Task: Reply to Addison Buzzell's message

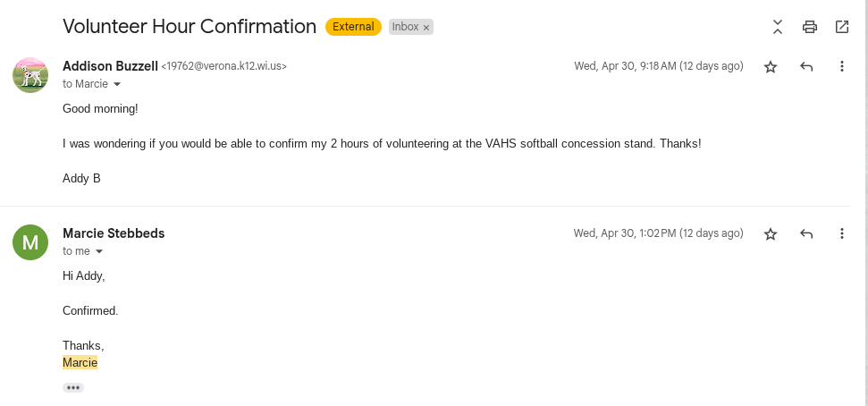Action: (x=806, y=66)
